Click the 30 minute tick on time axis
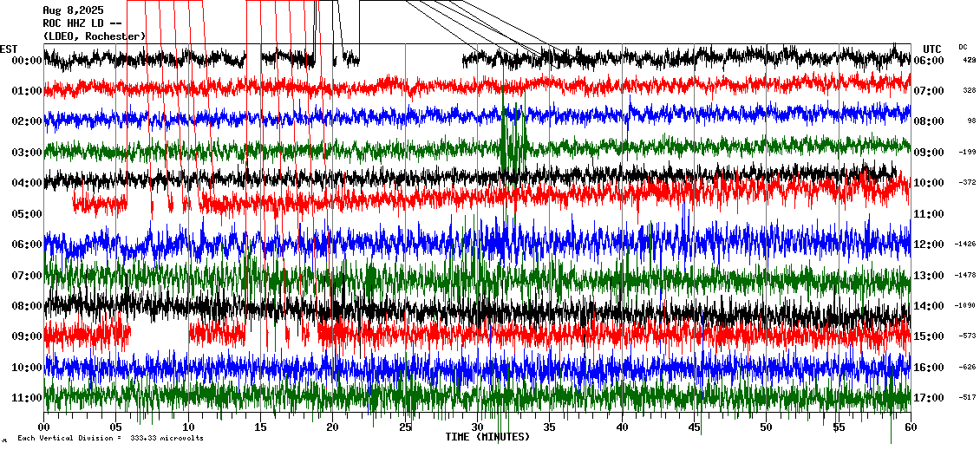 [x=477, y=427]
